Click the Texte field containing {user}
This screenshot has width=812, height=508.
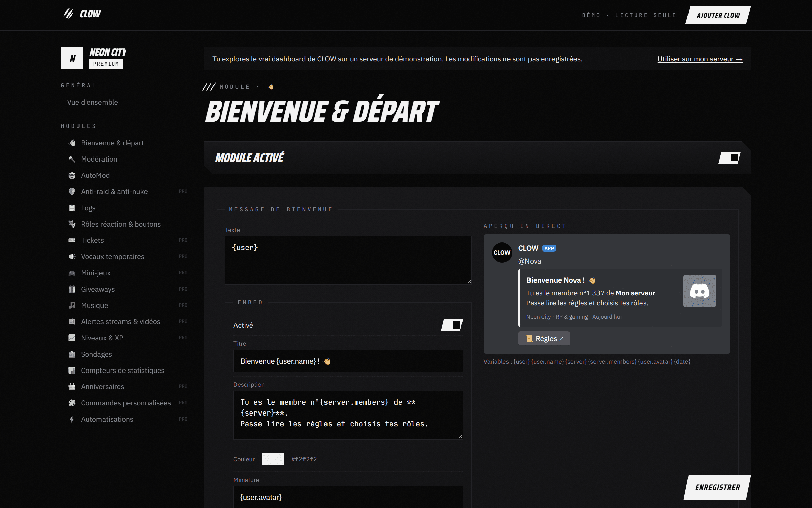tap(348, 260)
